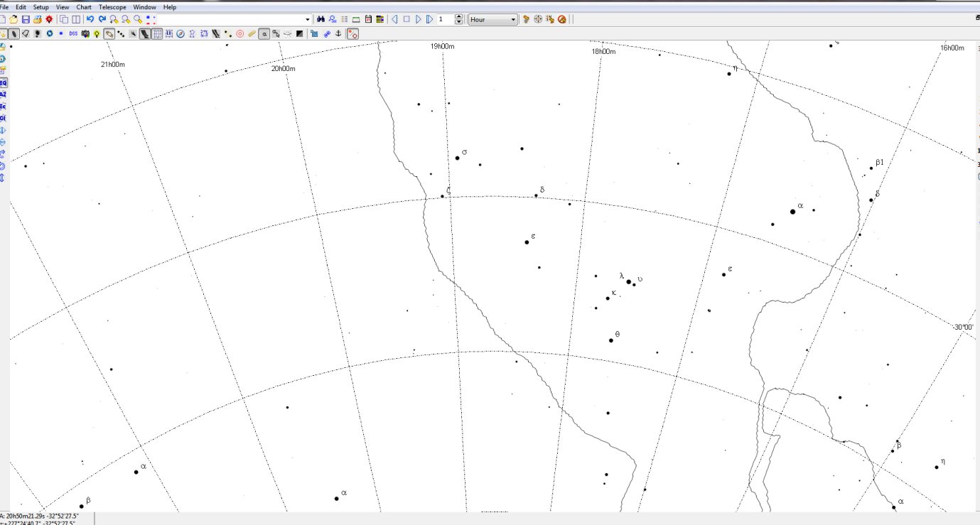The height and width of the screenshot is (525, 980).
Task: Click the star labeled β1 on chart
Action: pos(871,168)
